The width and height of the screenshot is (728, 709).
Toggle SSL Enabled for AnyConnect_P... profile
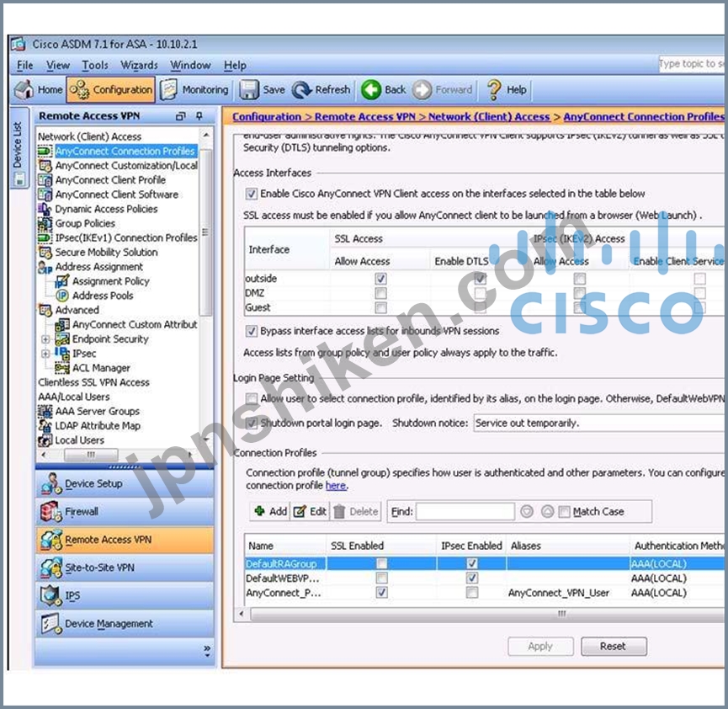click(x=381, y=593)
